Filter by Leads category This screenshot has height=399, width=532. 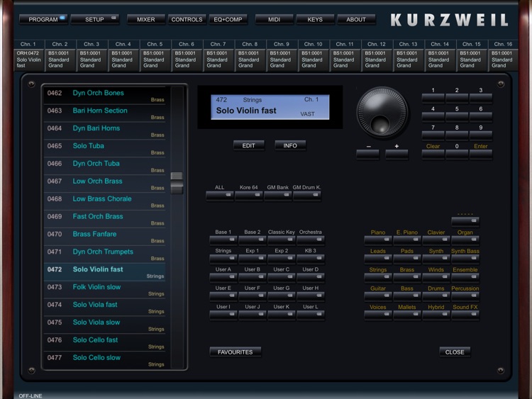(378, 259)
